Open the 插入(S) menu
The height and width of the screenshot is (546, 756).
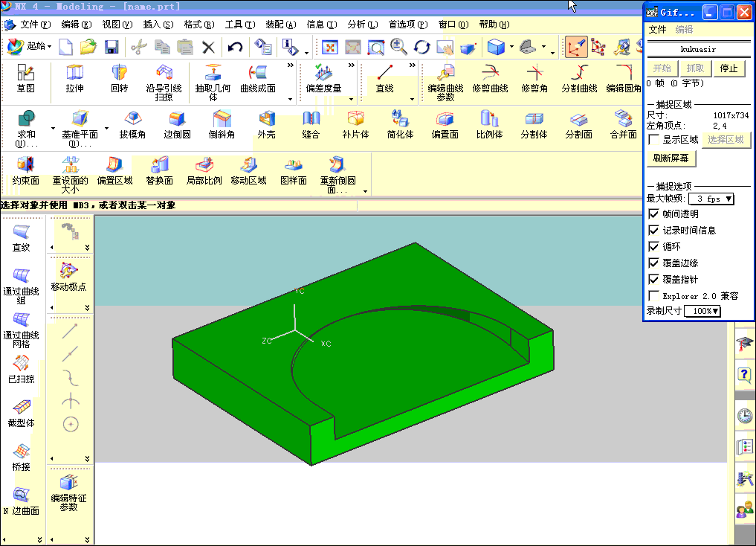[158, 24]
